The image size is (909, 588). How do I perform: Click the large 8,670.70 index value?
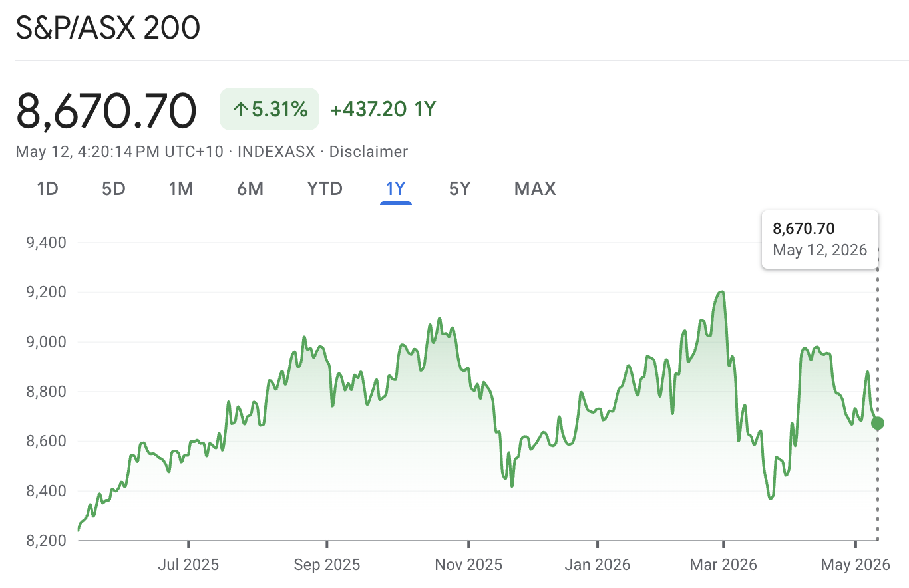[x=106, y=110]
